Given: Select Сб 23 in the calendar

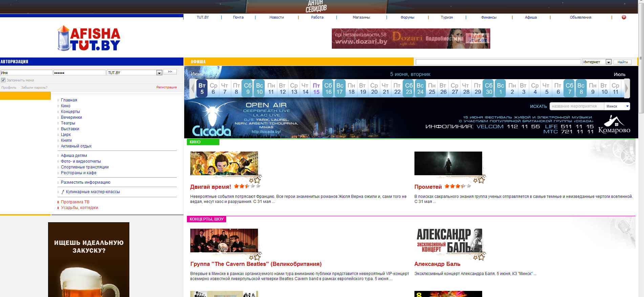Looking at the screenshot, I should coord(409,89).
